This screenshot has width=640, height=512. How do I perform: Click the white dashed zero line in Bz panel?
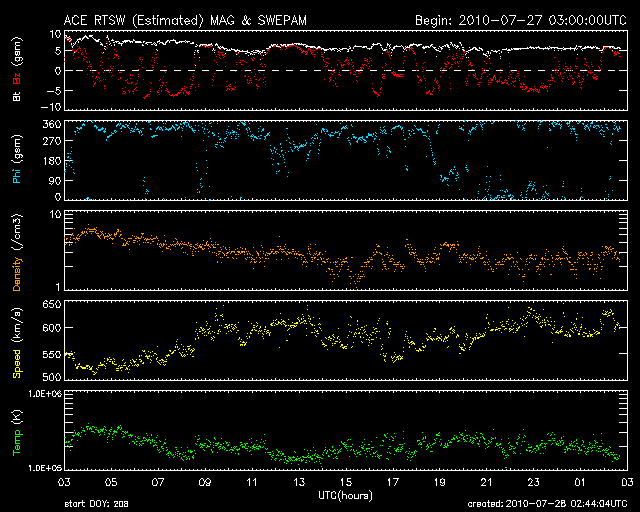(x=345, y=70)
